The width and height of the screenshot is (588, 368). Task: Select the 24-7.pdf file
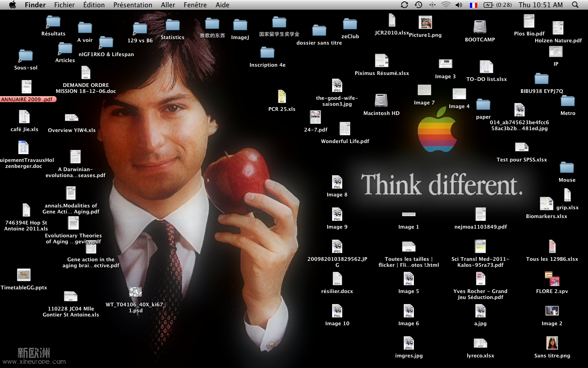click(316, 117)
